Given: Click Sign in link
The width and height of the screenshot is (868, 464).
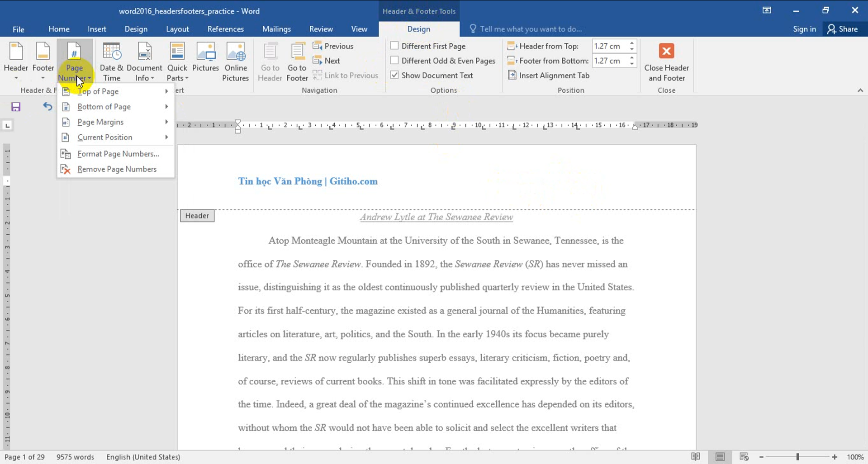Looking at the screenshot, I should pos(804,29).
